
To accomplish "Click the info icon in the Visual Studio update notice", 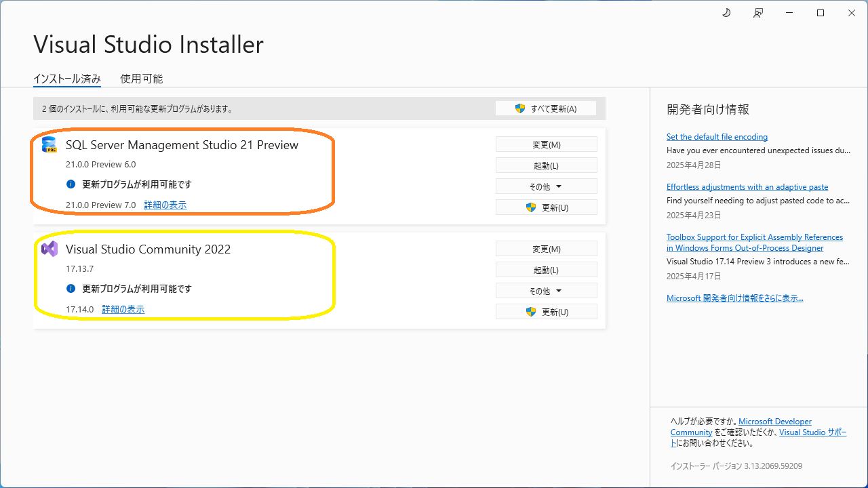I will (71, 289).
